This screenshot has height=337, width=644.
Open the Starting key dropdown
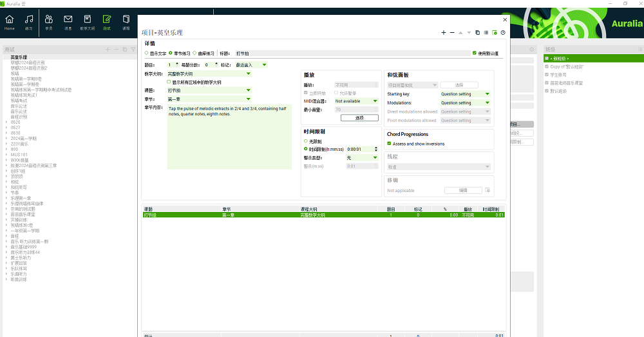click(x=465, y=93)
